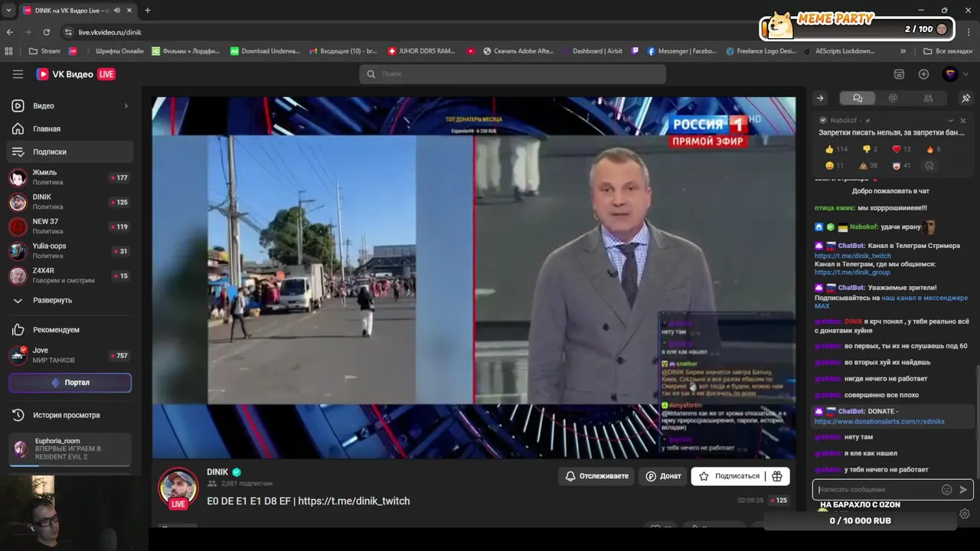980x551 pixels.
Task: Click the DINIK streamer avatar with LIVE badge
Action: (x=178, y=488)
